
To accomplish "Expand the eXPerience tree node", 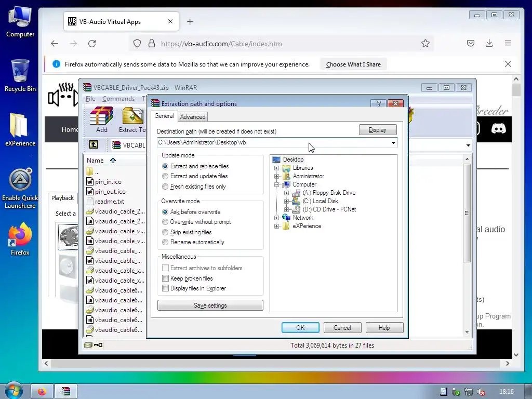I will tap(276, 227).
